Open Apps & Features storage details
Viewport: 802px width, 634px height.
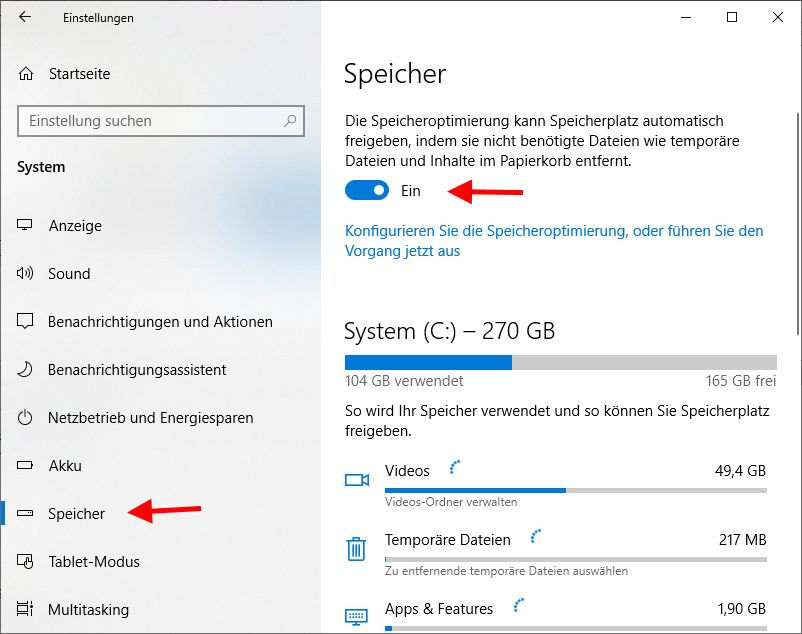439,609
